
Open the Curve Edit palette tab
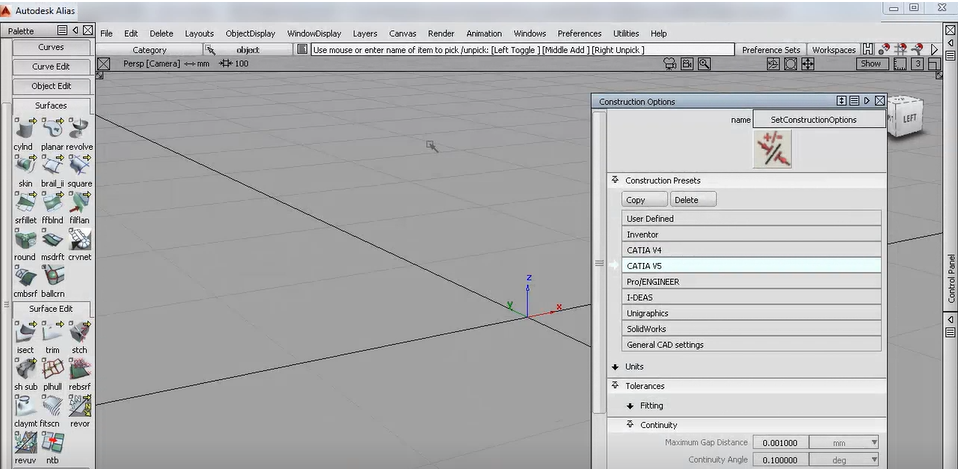click(51, 67)
